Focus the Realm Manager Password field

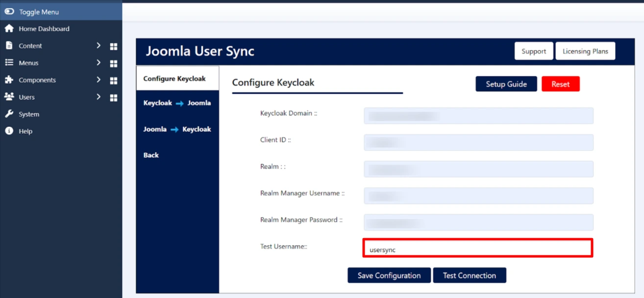(x=479, y=222)
